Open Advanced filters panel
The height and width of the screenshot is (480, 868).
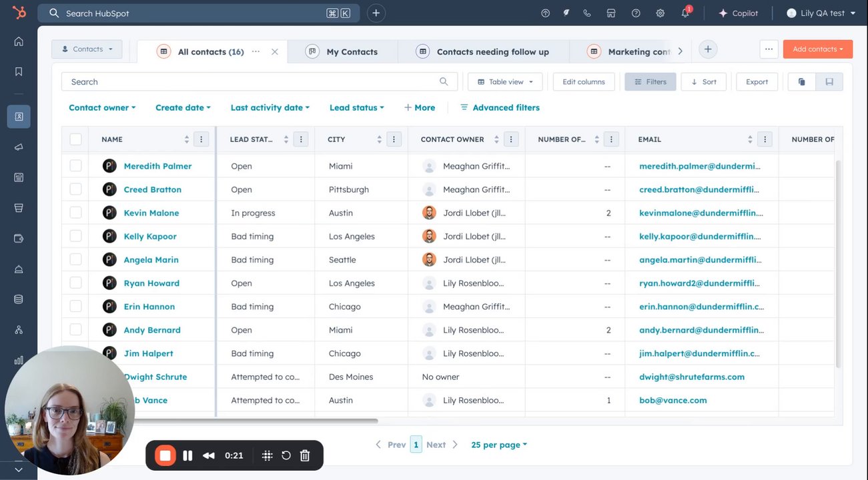pos(500,107)
